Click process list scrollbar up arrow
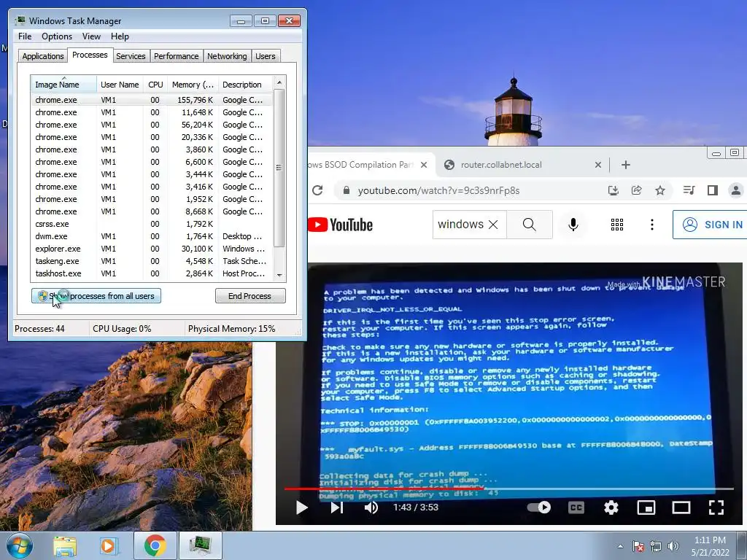 click(279, 82)
